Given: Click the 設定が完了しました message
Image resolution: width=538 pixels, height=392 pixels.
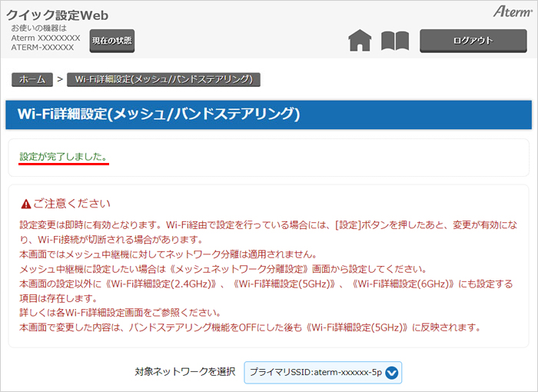Looking at the screenshot, I should coord(64,156).
